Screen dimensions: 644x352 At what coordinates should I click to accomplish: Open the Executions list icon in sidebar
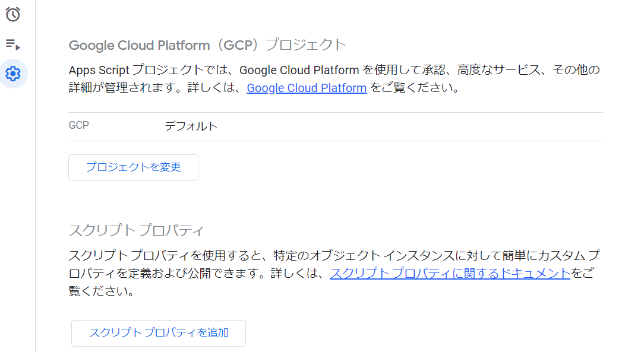(x=12, y=44)
